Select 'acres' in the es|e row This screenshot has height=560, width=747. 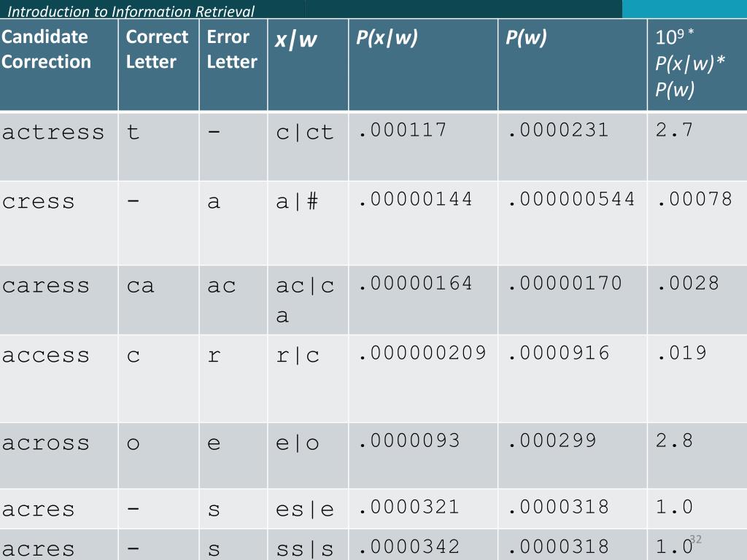point(38,510)
